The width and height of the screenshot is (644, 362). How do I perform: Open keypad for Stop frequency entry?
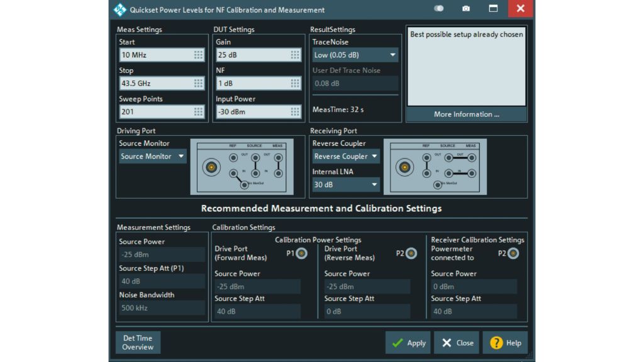click(x=199, y=83)
